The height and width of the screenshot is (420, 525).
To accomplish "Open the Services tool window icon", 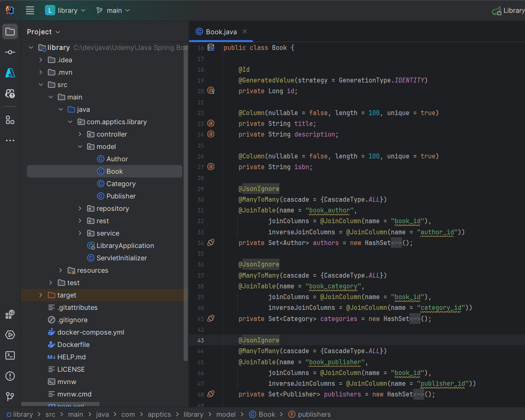I will [x=10, y=335].
